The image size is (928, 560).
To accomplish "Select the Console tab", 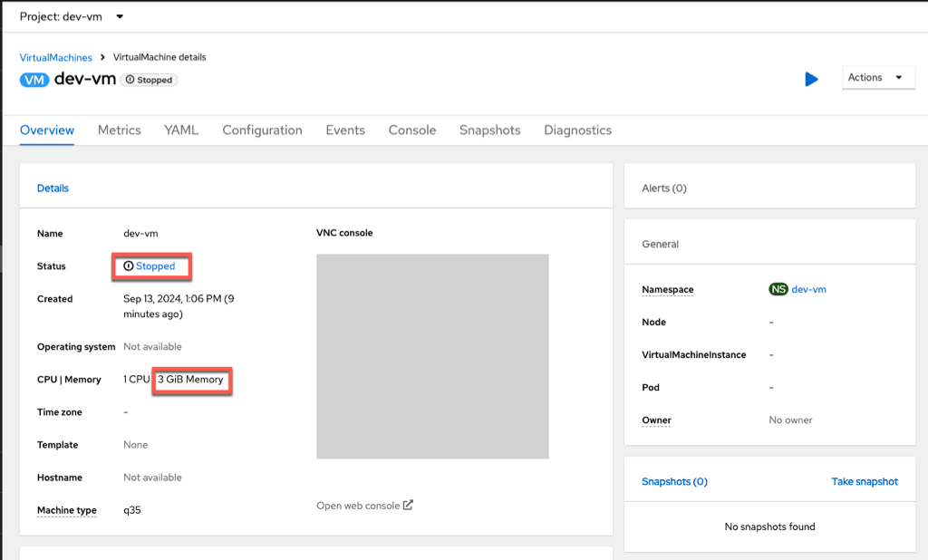I will point(411,130).
